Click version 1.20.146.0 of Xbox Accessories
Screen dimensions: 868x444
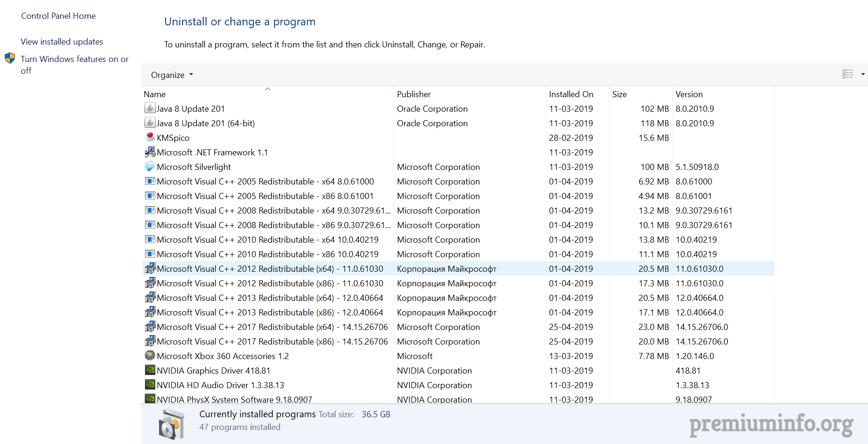(x=695, y=356)
